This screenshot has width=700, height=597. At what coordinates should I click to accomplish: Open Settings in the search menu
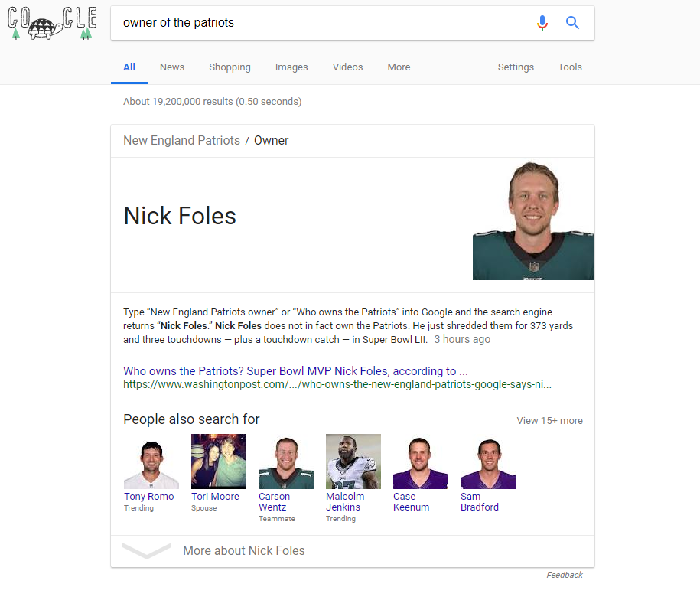click(x=516, y=67)
